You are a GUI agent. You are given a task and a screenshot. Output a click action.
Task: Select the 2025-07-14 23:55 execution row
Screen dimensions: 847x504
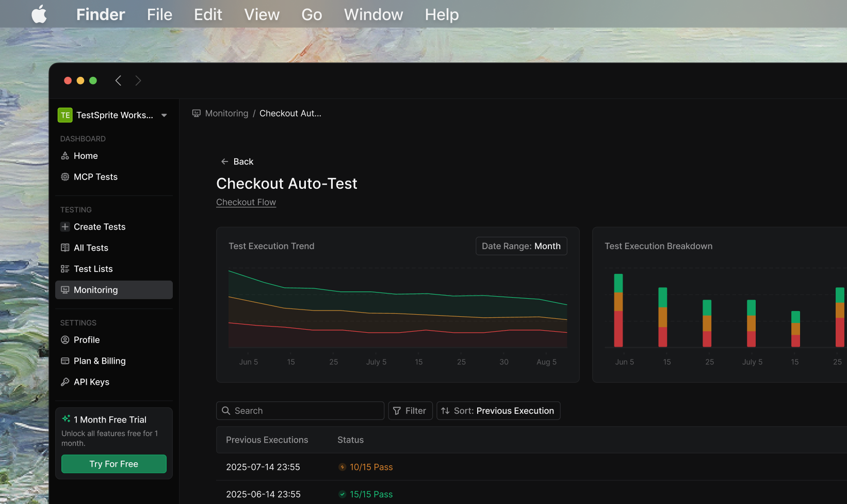(x=531, y=467)
